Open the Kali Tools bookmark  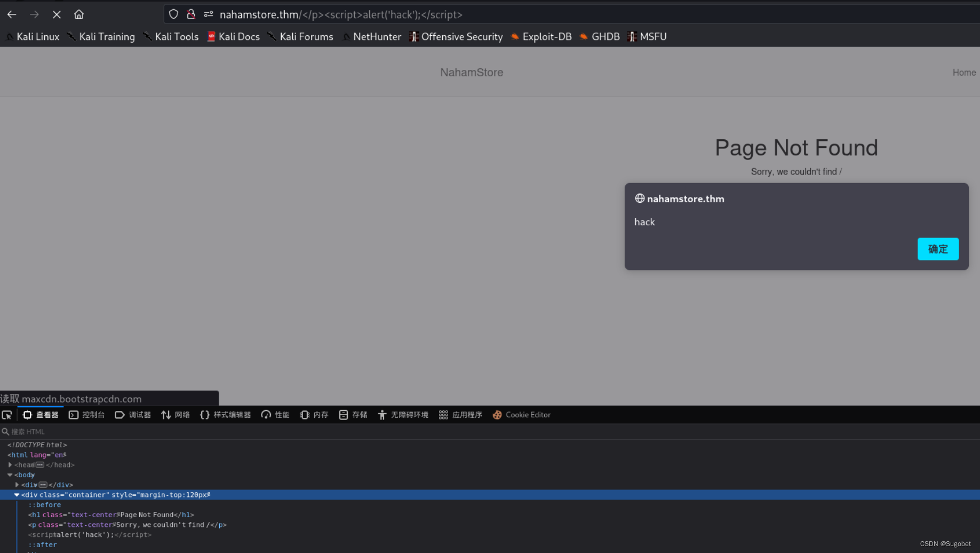click(x=171, y=36)
